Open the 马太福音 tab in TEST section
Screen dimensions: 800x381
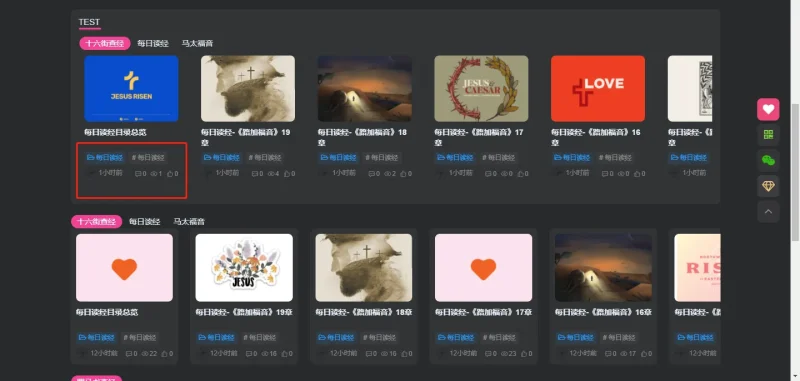[x=197, y=43]
